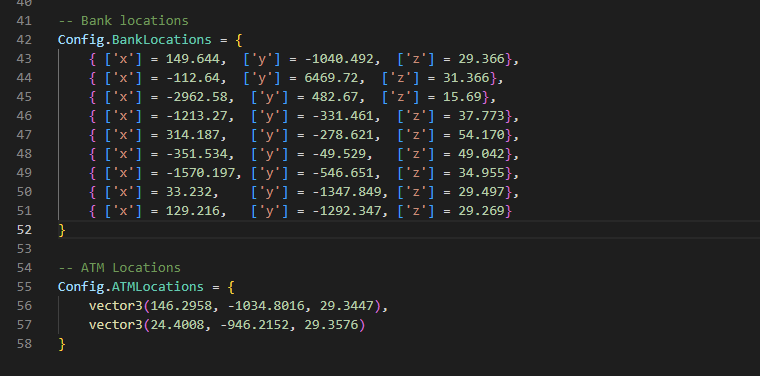Click the value 29.3576 on line 57

pos(331,325)
